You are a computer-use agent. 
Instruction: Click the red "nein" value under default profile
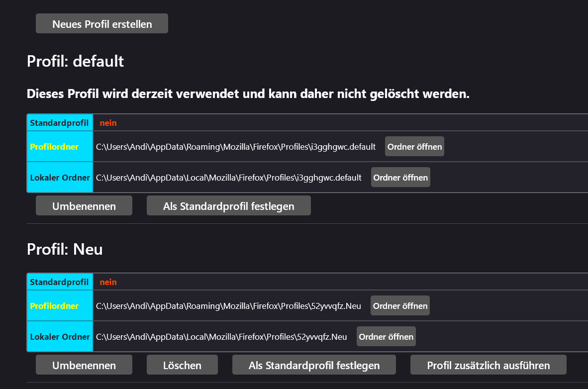(x=108, y=123)
